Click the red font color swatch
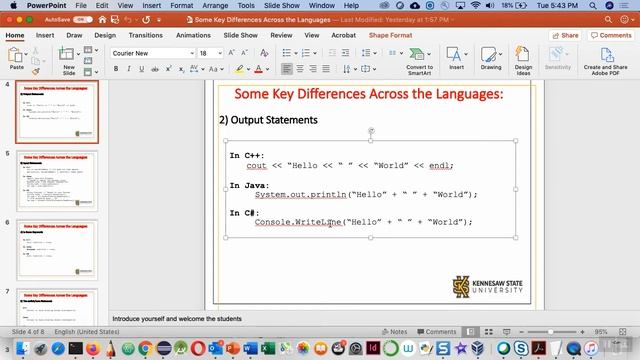 (258, 69)
